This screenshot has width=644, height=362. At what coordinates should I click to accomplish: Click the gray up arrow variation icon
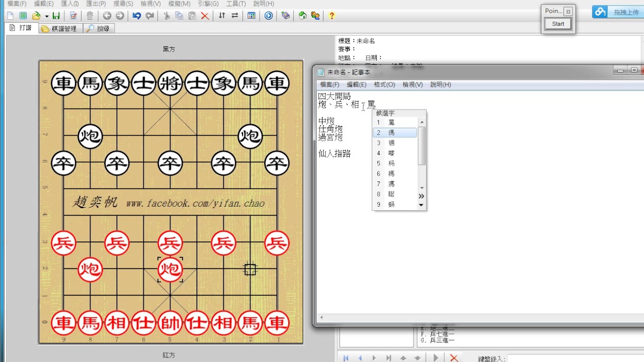tap(403, 358)
